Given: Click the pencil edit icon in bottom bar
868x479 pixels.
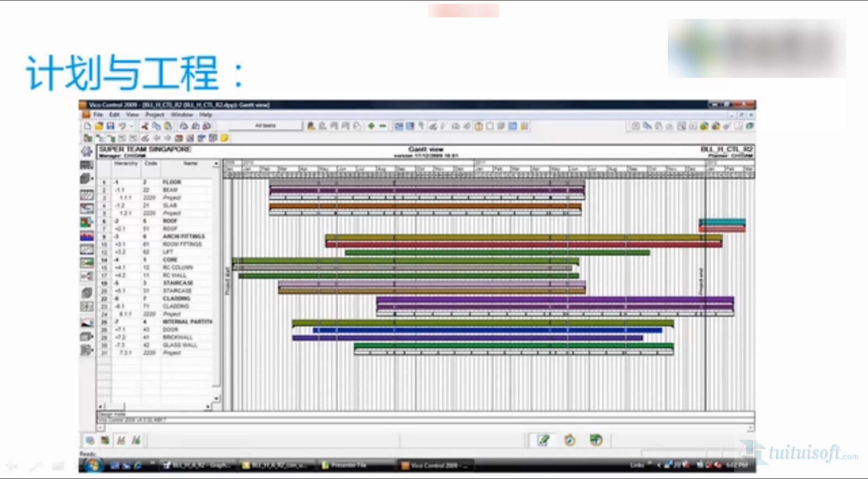Looking at the screenshot, I should (x=543, y=440).
